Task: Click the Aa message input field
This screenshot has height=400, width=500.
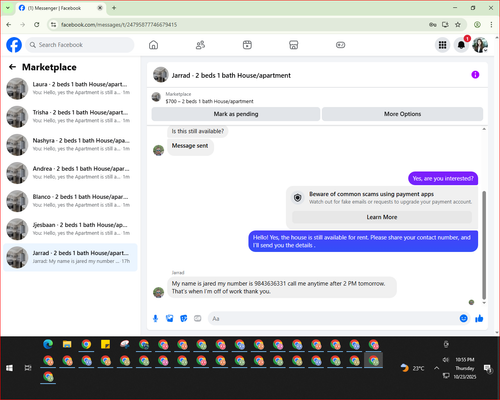Action: [333, 319]
